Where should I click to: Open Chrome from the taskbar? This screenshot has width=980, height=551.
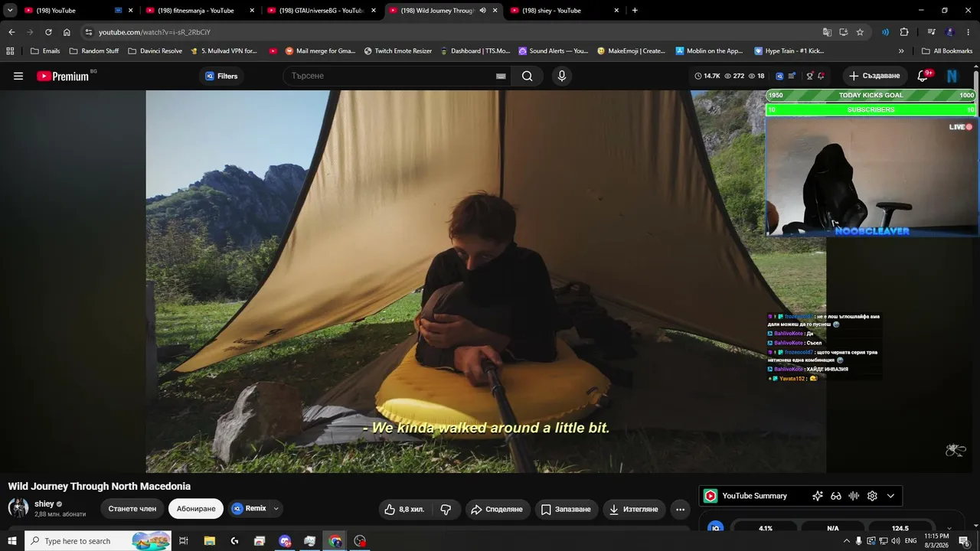(x=335, y=541)
